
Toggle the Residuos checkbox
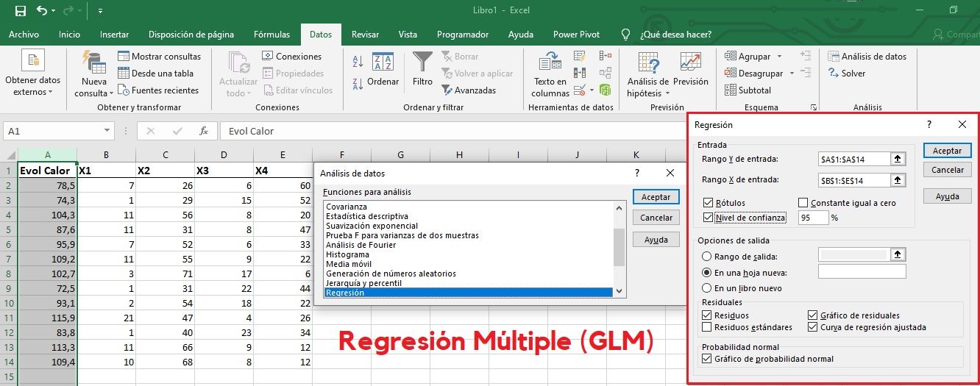(707, 315)
